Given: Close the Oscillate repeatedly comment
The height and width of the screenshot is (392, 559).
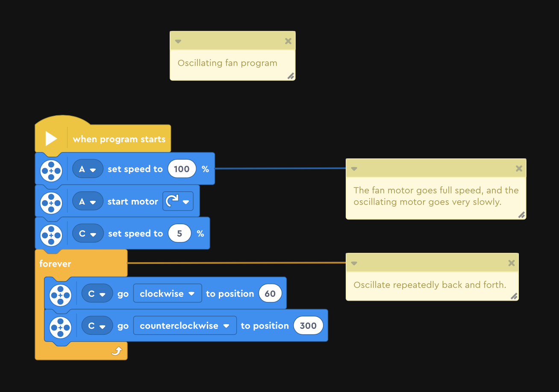Looking at the screenshot, I should pyautogui.click(x=511, y=263).
